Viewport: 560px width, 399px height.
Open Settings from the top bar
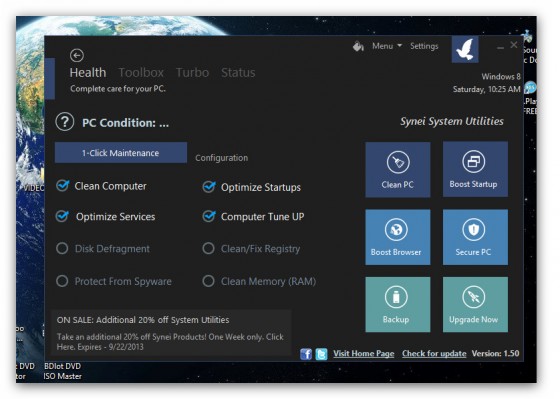coord(424,46)
